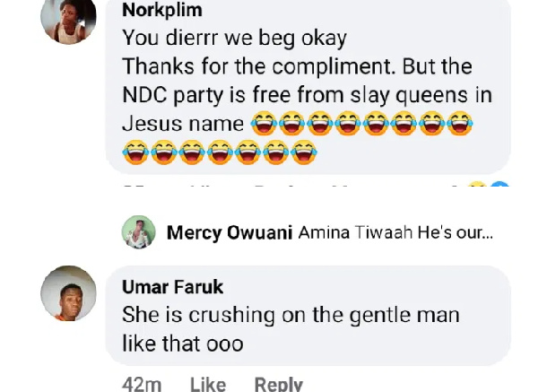The image size is (538, 392).
Task: Open Umar Faruk's profile avatar
Action: [68, 292]
